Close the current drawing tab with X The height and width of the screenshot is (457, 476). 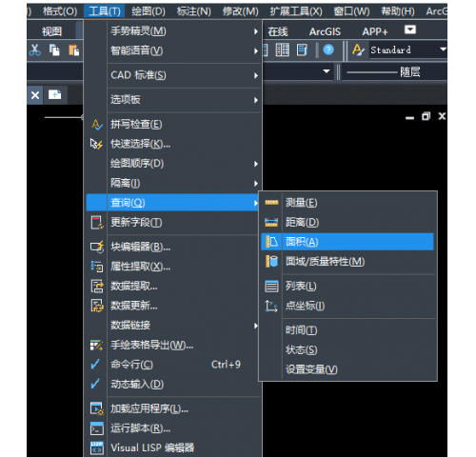pos(35,95)
